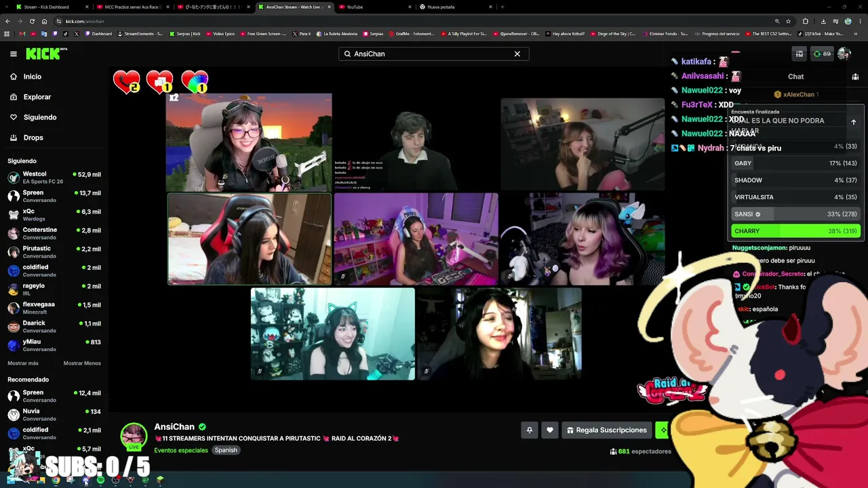The image size is (868, 488).
Task: Click the purple-haired streamer video tile
Action: pyautogui.click(x=583, y=239)
